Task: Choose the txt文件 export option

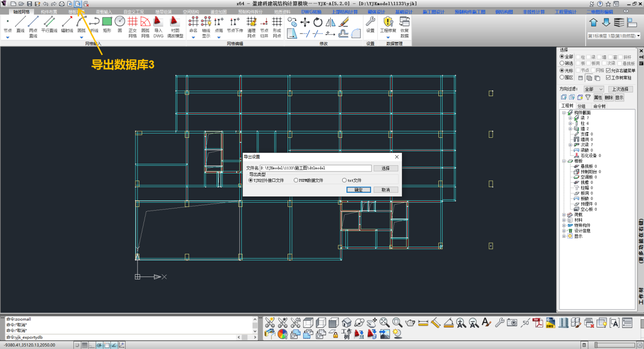Action: (345, 180)
